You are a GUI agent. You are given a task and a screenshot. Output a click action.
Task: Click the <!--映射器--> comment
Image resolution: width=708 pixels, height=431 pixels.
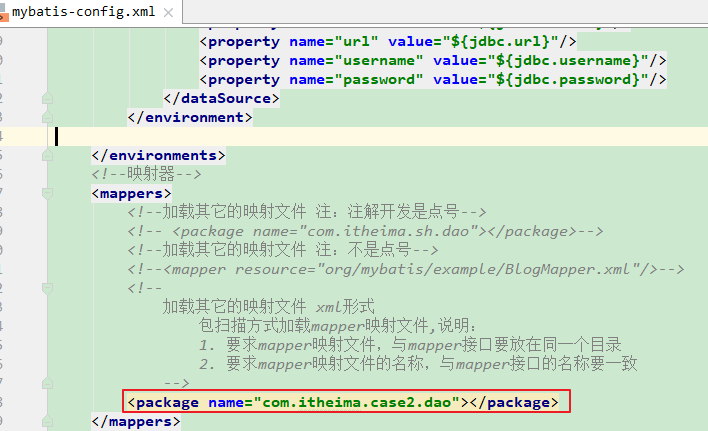(x=146, y=174)
